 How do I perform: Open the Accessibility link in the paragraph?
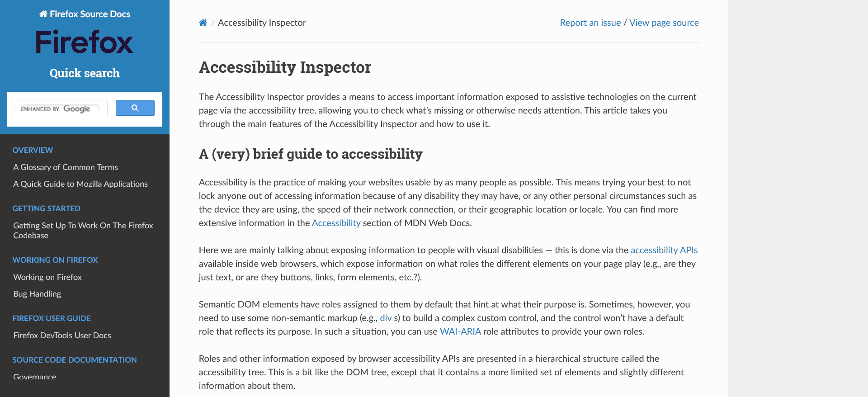[x=336, y=223]
